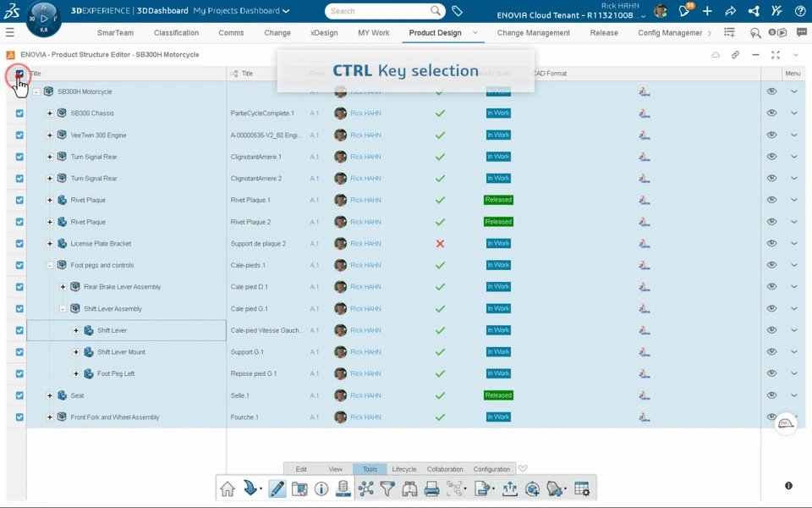The height and width of the screenshot is (508, 812).
Task: Expand Front Fork and Wheel Assembly node
Action: tap(50, 417)
